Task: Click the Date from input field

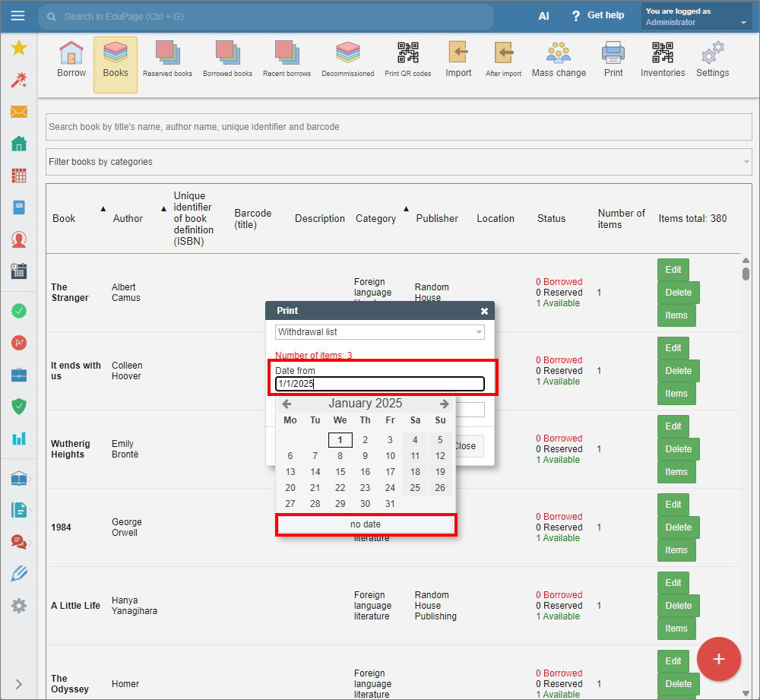Action: click(x=379, y=384)
